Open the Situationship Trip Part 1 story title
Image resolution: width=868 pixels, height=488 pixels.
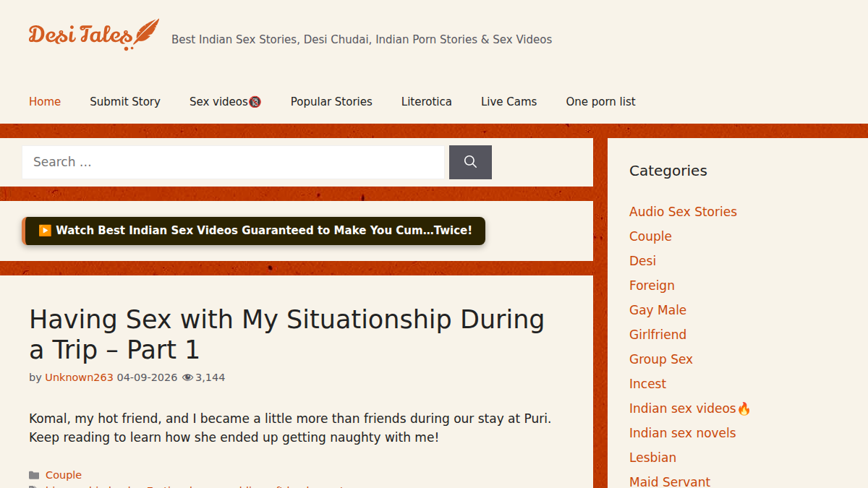pyautogui.click(x=286, y=334)
